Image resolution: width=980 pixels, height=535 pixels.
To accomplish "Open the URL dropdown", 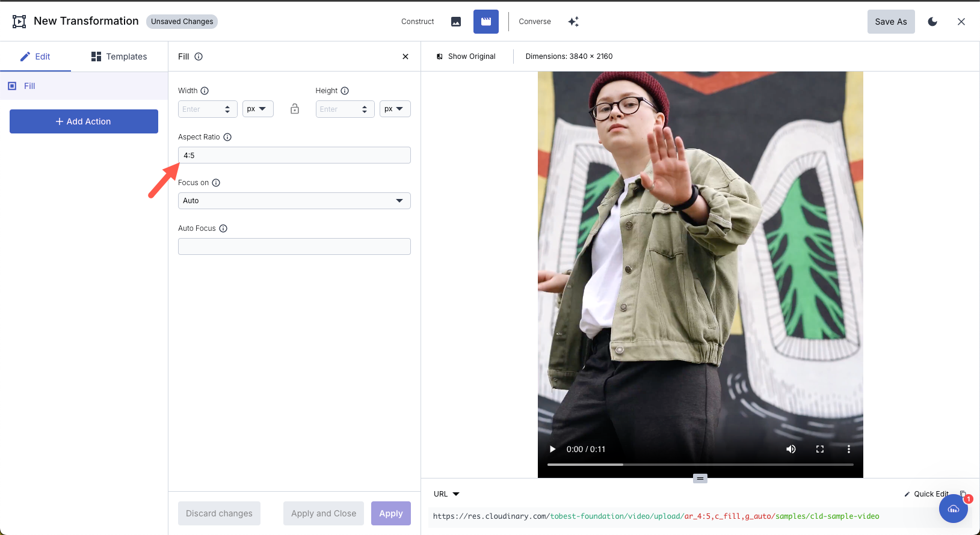I will (446, 494).
